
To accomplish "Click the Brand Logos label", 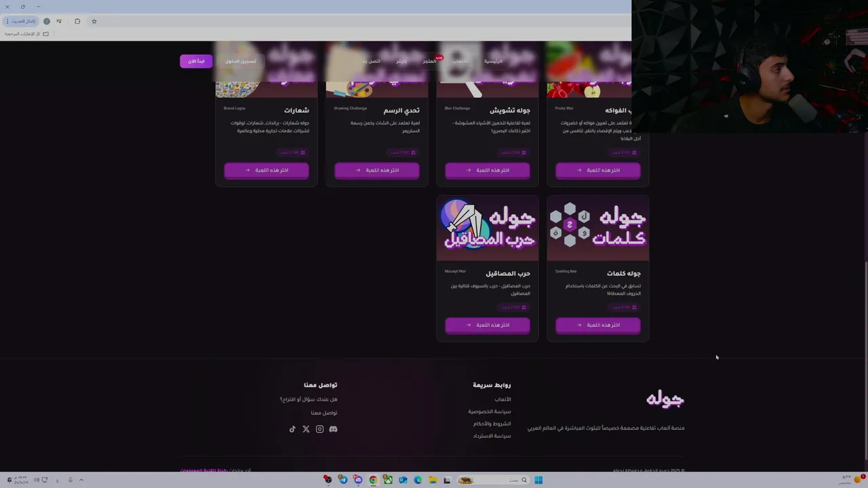I will click(235, 108).
